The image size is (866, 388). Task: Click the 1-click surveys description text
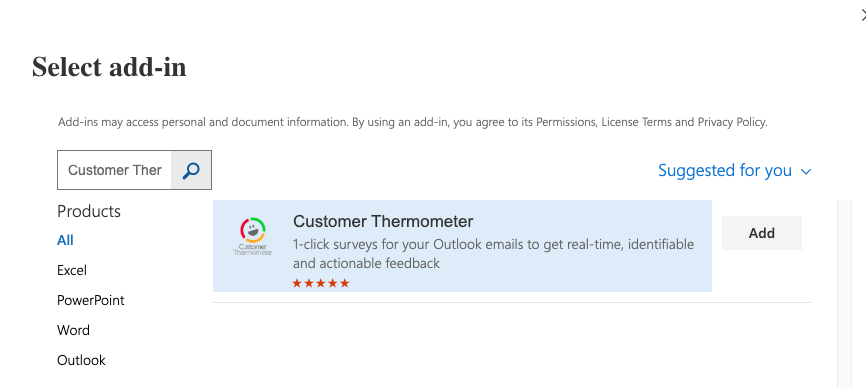pos(493,253)
